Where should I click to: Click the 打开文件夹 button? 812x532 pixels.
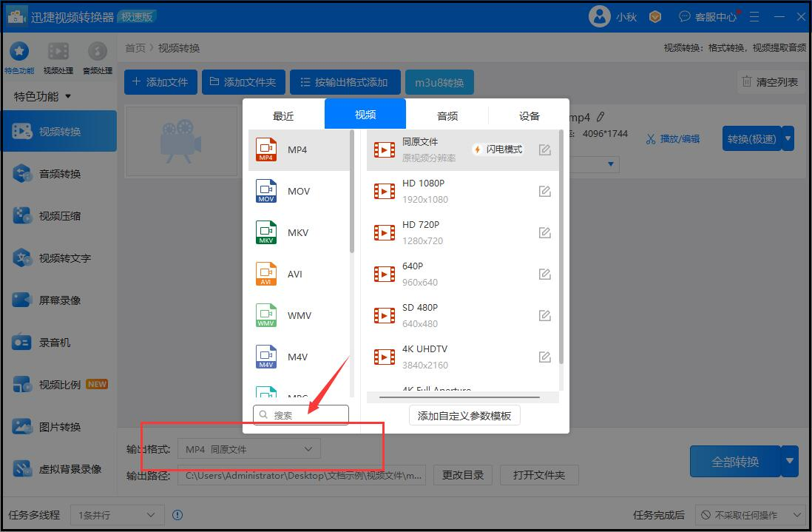click(539, 475)
